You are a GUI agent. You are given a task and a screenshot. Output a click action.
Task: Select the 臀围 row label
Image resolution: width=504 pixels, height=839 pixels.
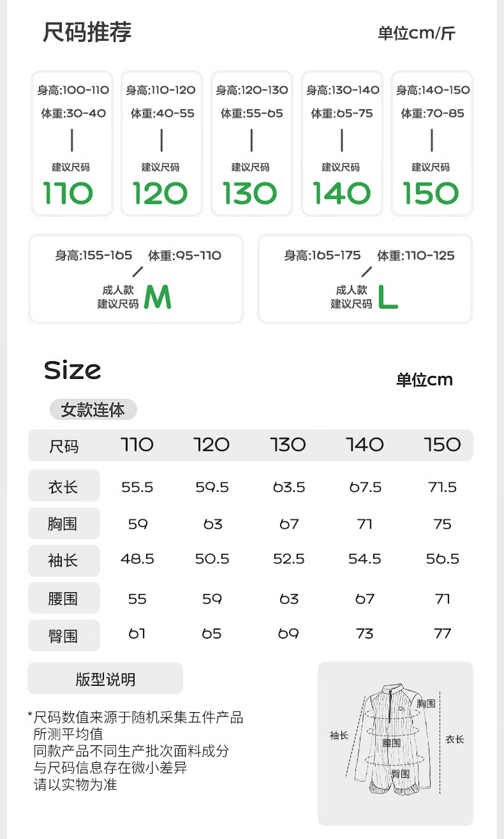(x=64, y=635)
